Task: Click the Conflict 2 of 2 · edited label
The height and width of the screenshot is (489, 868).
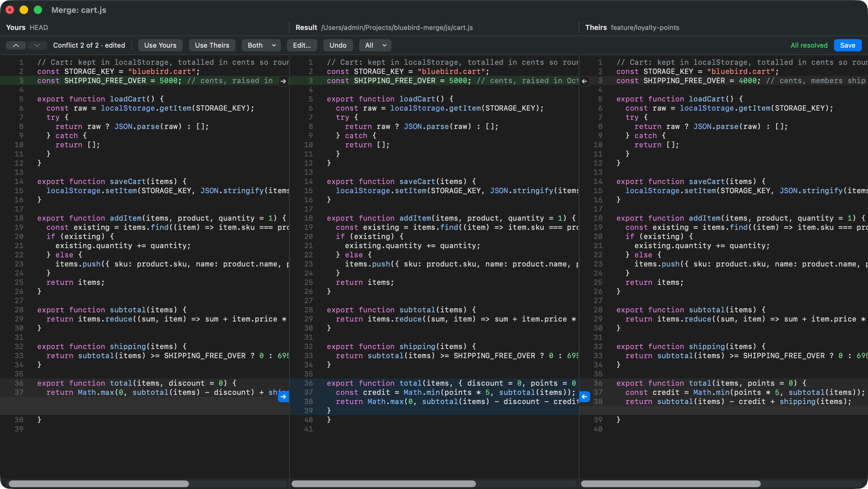Action: pyautogui.click(x=89, y=45)
